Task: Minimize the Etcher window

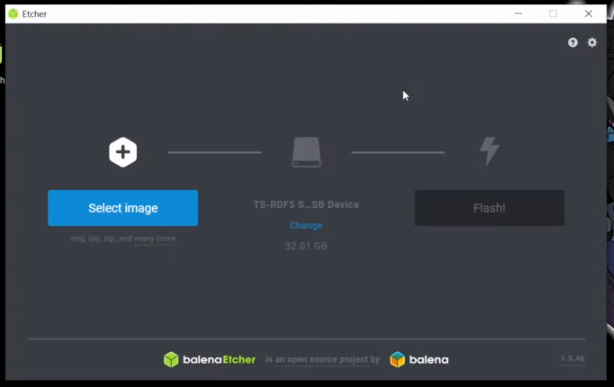Action: (x=518, y=14)
